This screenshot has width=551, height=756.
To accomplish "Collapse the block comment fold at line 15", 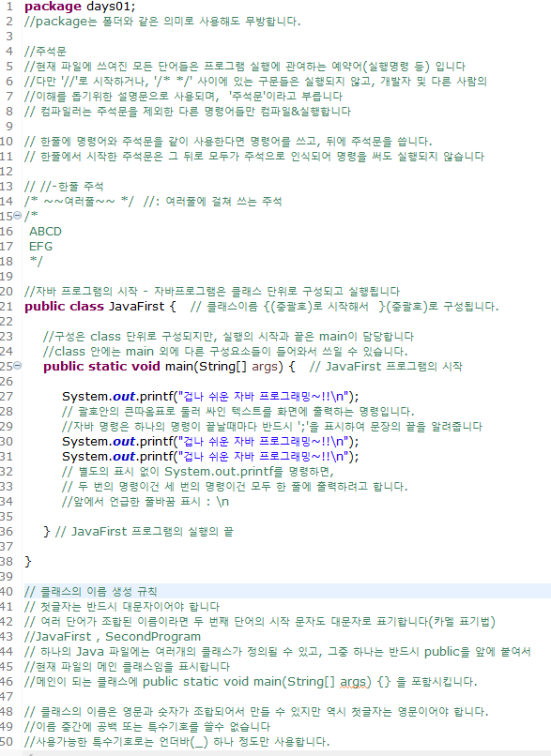I will pos(18,215).
